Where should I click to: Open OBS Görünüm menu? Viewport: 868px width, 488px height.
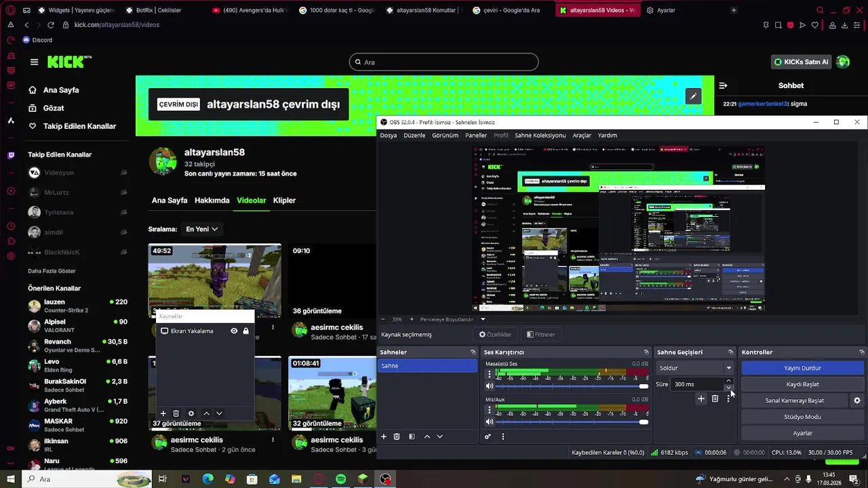[446, 136]
